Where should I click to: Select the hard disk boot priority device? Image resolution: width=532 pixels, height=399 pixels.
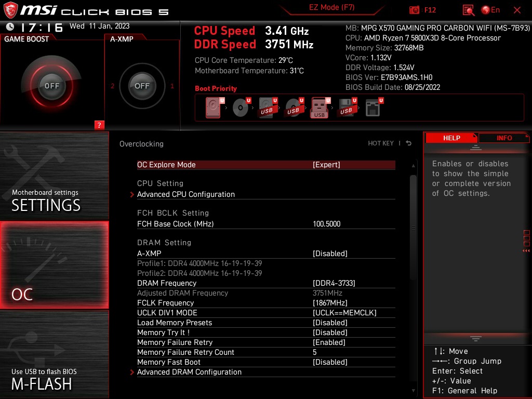pos(214,108)
